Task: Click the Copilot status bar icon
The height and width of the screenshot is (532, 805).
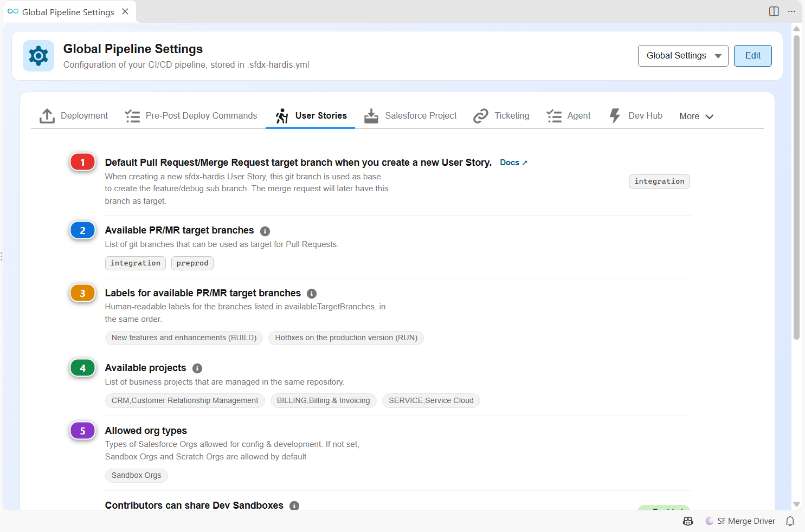Action: [x=688, y=521]
